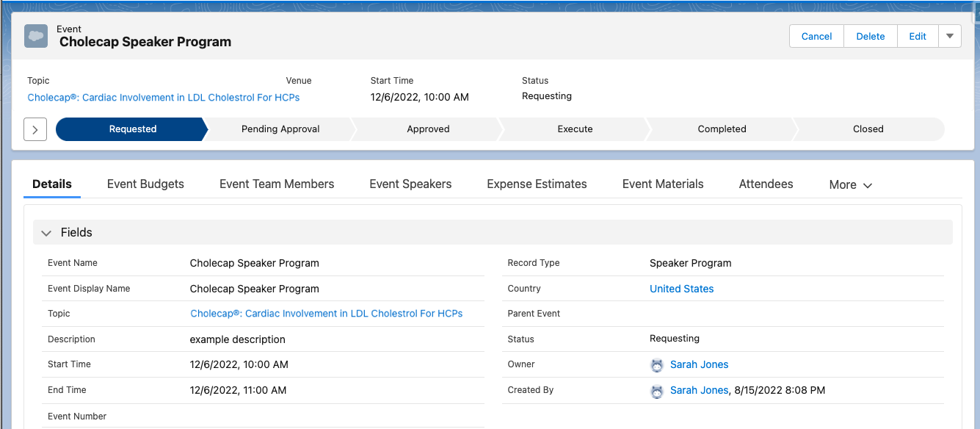The height and width of the screenshot is (429, 980).
Task: Switch to the Event Budgets tab
Action: click(x=145, y=184)
